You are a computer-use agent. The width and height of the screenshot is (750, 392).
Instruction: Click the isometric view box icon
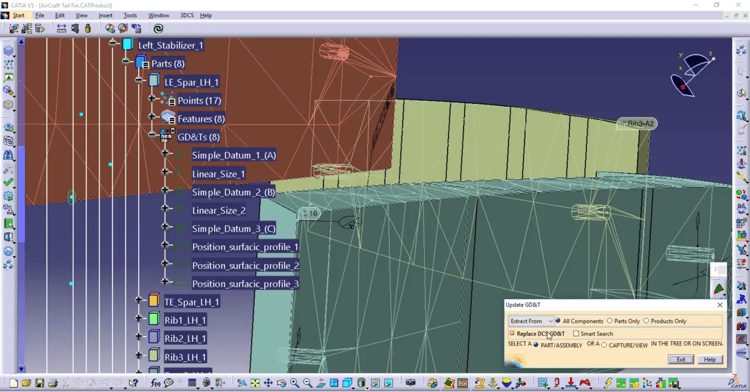pyautogui.click(x=347, y=383)
